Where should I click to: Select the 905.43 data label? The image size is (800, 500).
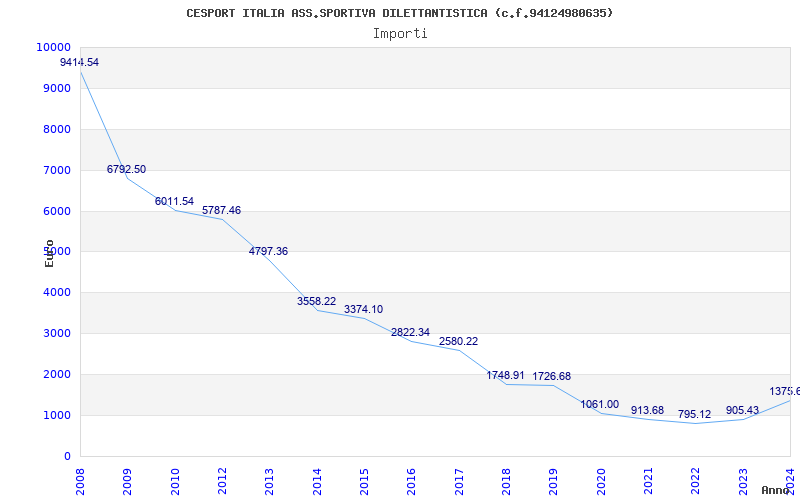(742, 410)
